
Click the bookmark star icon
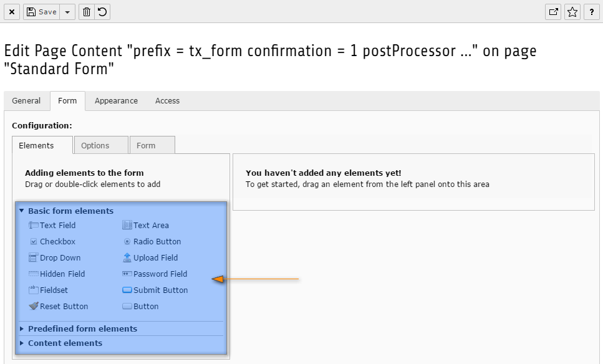click(x=572, y=12)
